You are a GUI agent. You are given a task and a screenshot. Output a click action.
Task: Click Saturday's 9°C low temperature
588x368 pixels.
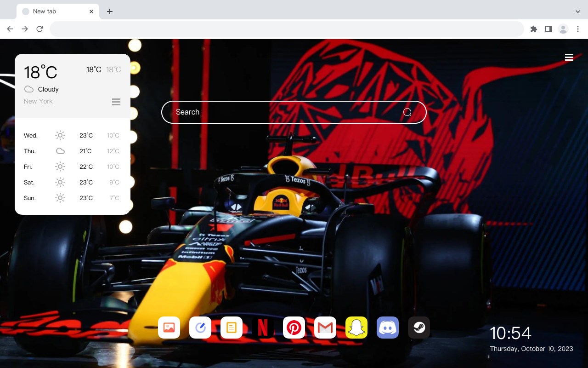pyautogui.click(x=114, y=182)
